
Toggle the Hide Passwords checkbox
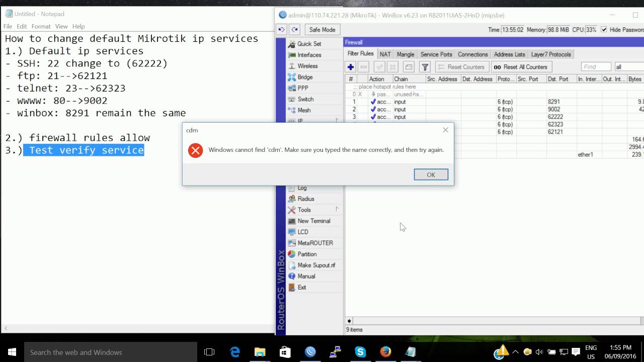[604, 30]
